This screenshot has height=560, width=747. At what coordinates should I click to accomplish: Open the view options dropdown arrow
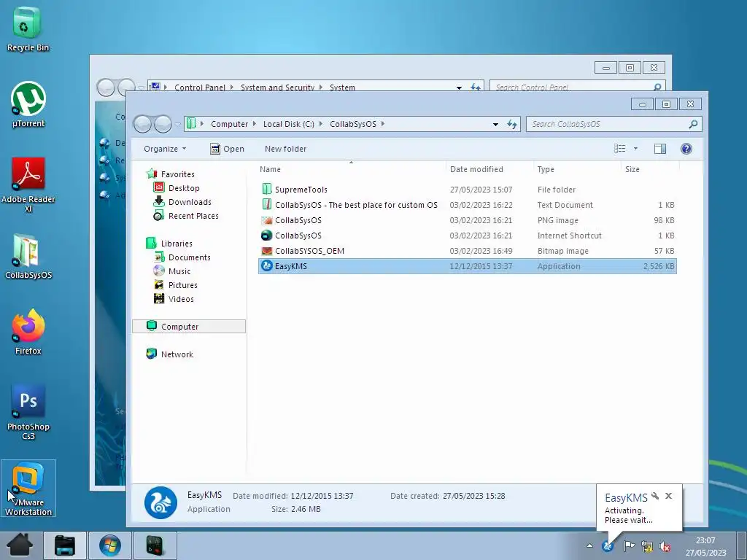(635, 149)
